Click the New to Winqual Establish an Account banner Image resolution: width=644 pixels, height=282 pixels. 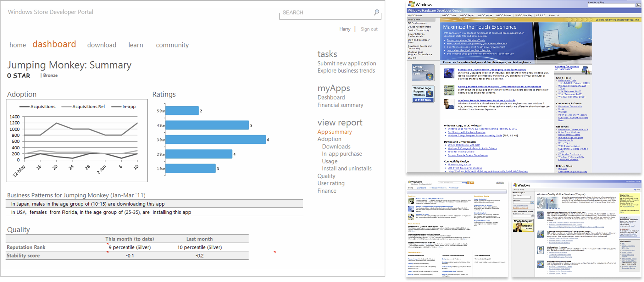[x=523, y=225]
